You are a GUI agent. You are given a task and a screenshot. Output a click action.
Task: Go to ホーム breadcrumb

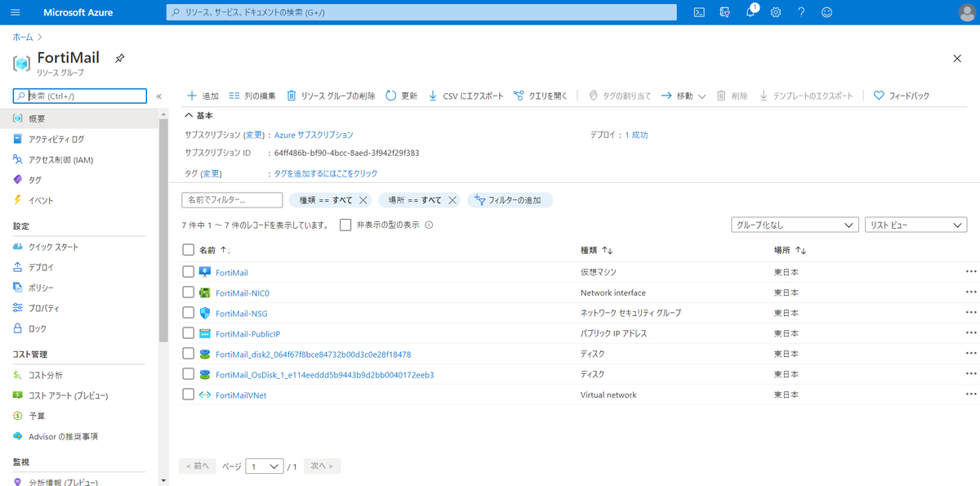[x=23, y=38]
